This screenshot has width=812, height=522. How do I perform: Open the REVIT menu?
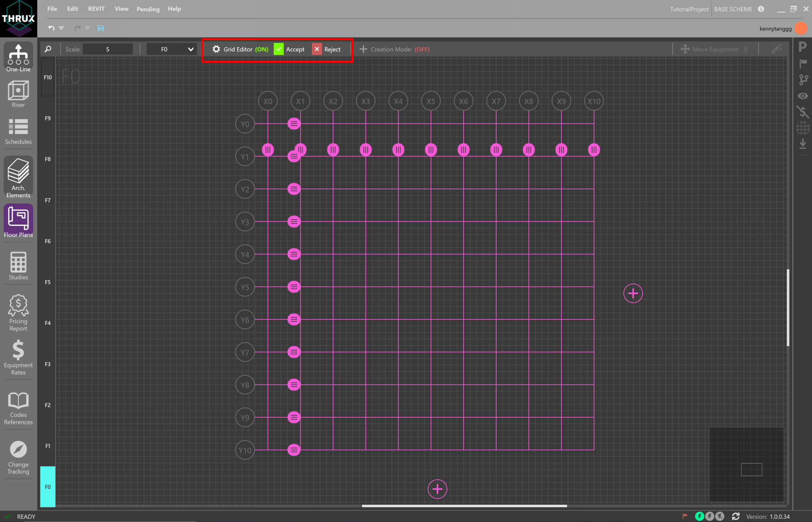96,9
